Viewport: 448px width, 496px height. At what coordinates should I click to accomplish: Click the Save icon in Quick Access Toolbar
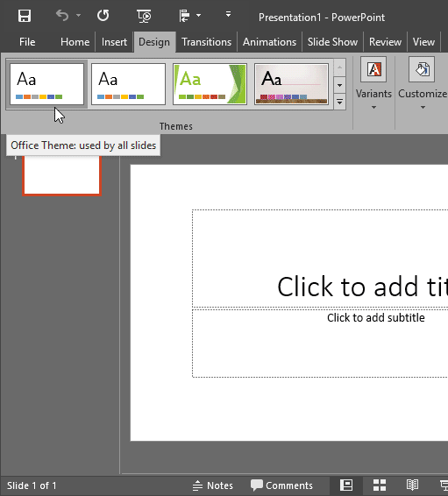25,16
